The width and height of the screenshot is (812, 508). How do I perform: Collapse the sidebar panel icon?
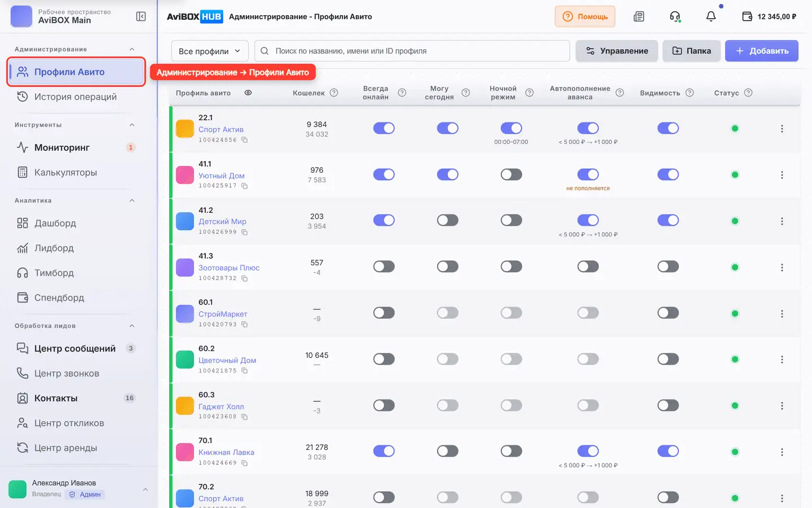141,16
